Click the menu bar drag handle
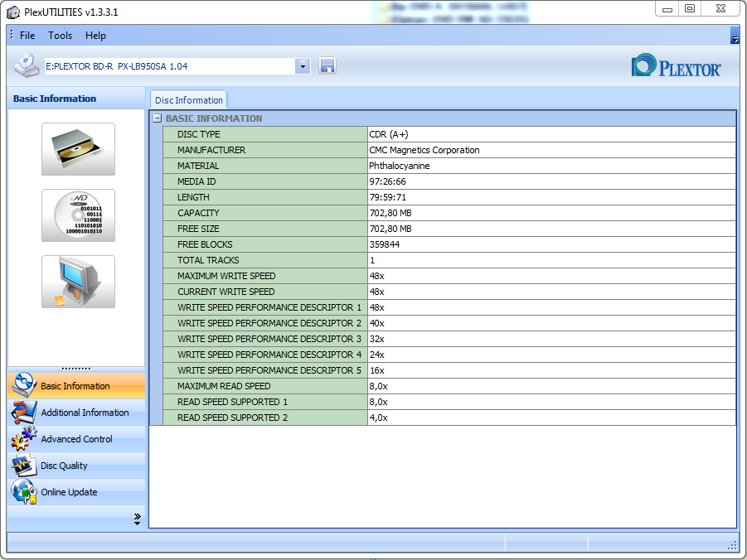Image resolution: width=747 pixels, height=560 pixels. coord(12,34)
